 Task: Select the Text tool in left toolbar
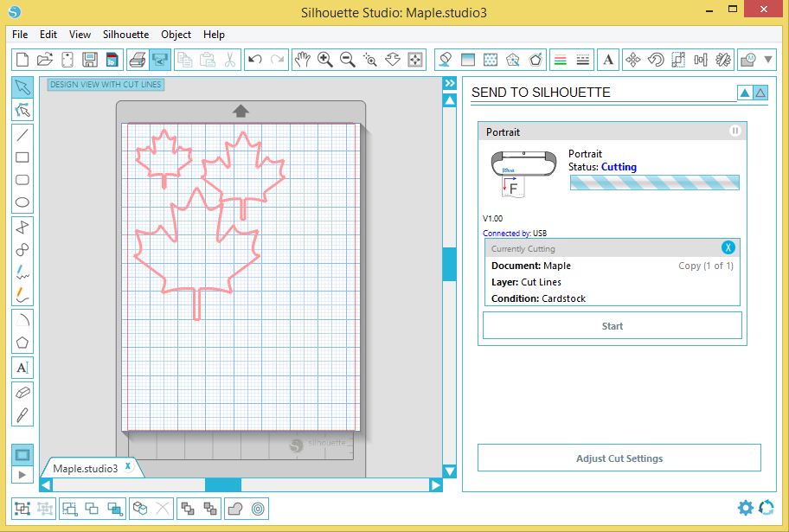click(x=22, y=368)
